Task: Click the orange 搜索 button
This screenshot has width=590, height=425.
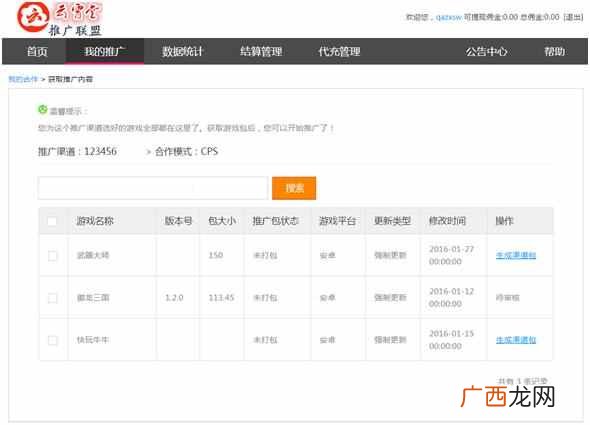Action: coord(294,188)
